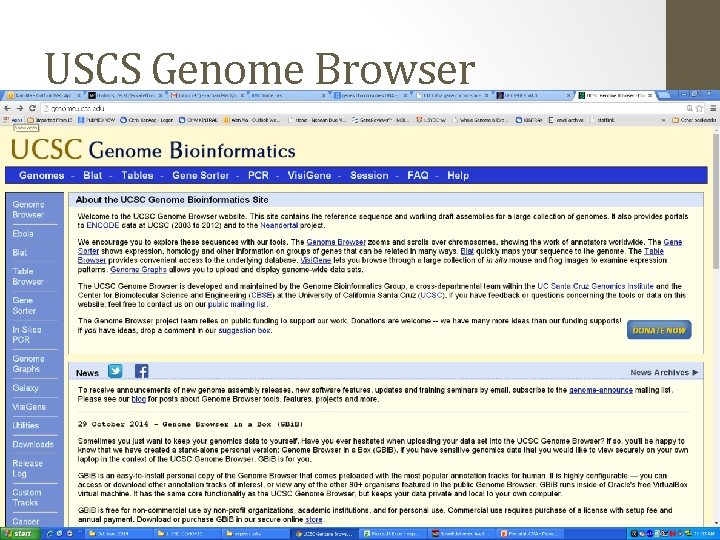This screenshot has height=540, width=720.
Task: Open Help in the blue menu bar
Action: coord(458,175)
